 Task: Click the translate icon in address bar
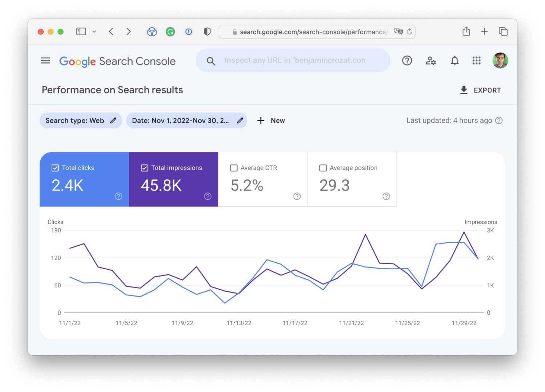(x=398, y=32)
